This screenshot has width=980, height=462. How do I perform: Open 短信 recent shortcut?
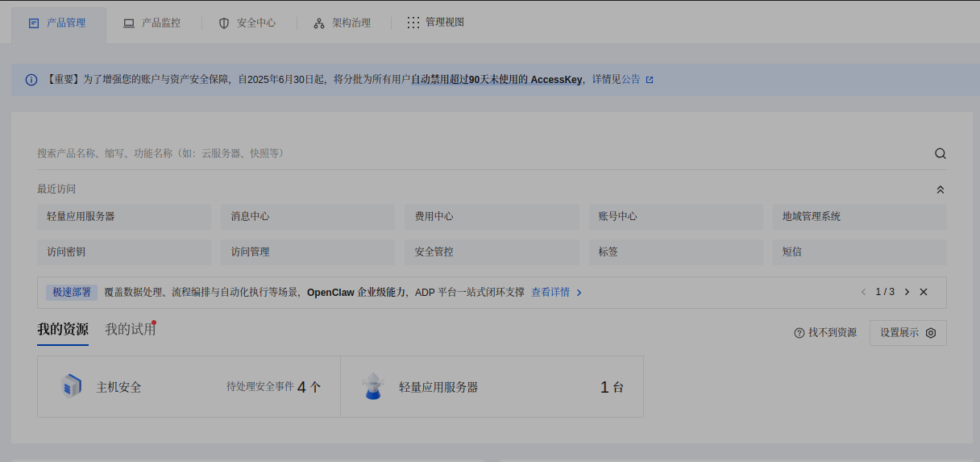point(860,252)
